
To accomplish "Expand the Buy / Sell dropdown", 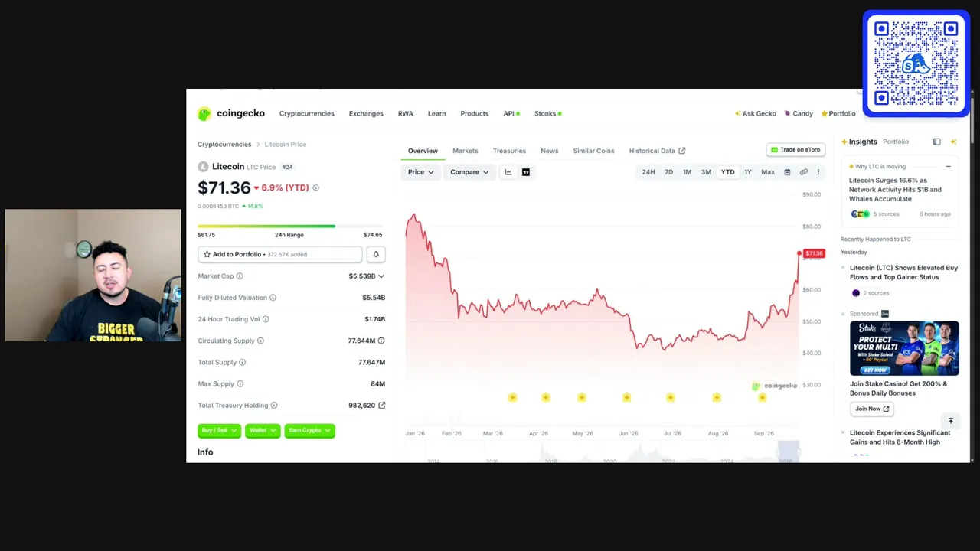I will point(219,430).
